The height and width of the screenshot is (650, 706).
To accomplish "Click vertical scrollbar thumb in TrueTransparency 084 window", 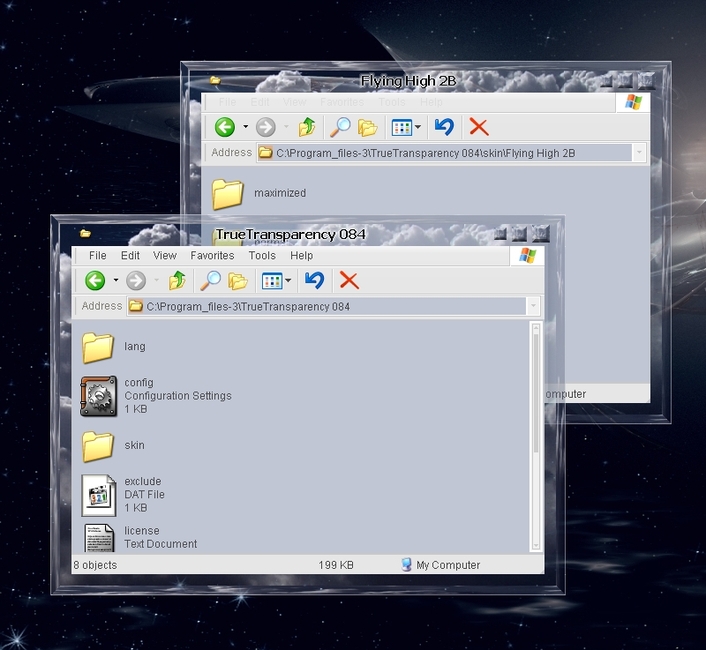I will pyautogui.click(x=536, y=392).
